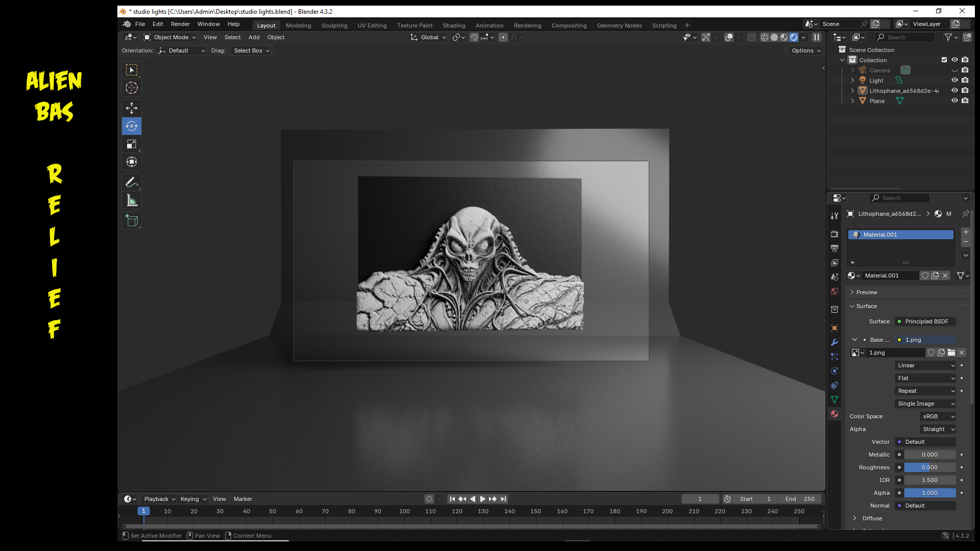Select the Transform tool
980x551 pixels.
click(x=132, y=162)
